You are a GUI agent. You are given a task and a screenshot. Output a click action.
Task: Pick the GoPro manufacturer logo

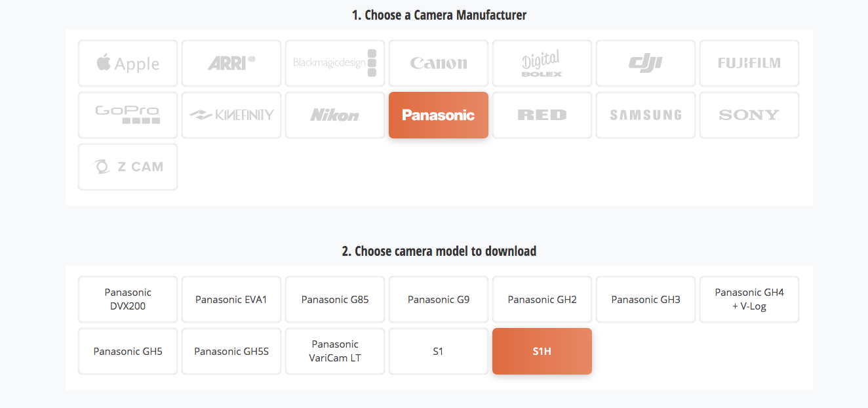[x=127, y=115]
